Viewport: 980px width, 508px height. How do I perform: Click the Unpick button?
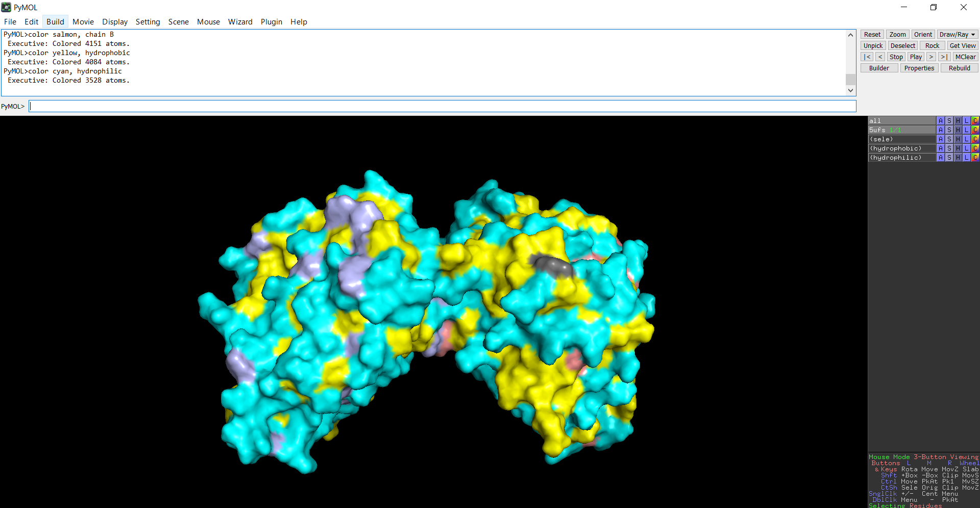pyautogui.click(x=873, y=46)
